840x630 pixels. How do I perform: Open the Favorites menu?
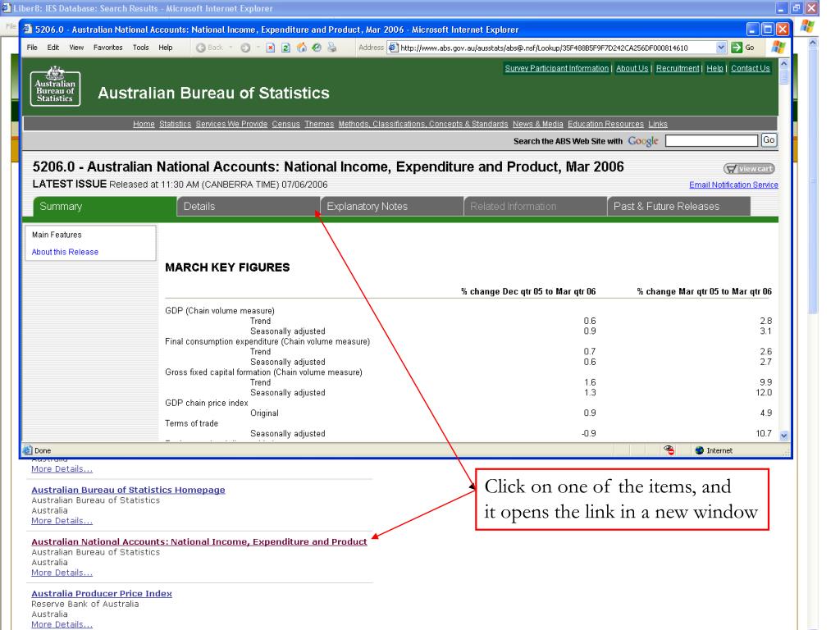(x=108, y=48)
